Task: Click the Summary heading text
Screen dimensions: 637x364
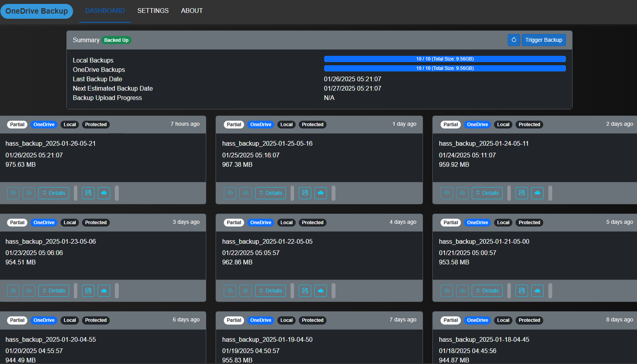Action: 86,40
